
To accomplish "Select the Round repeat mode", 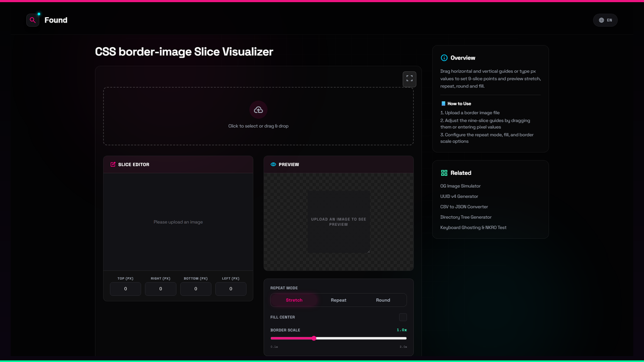I will pyautogui.click(x=383, y=300).
